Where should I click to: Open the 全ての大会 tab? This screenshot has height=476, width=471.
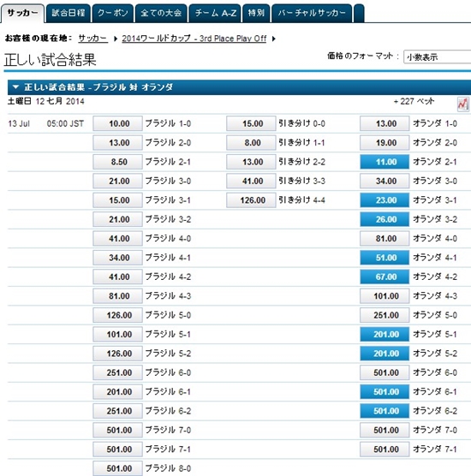pos(161,13)
